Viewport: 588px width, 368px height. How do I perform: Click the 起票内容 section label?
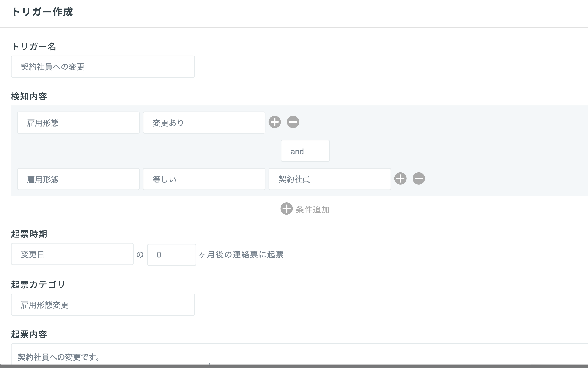pos(29,334)
